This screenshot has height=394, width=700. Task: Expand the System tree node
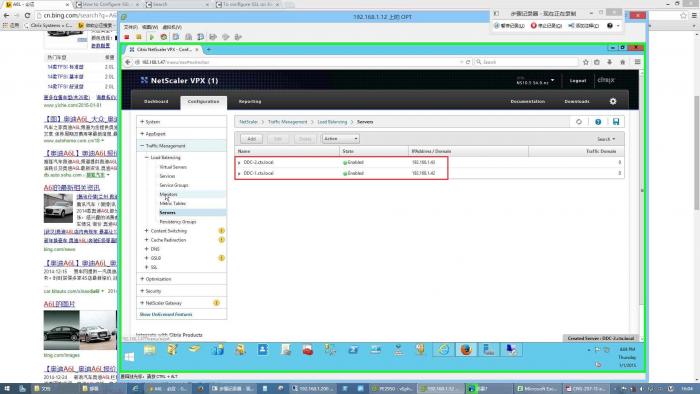point(142,121)
